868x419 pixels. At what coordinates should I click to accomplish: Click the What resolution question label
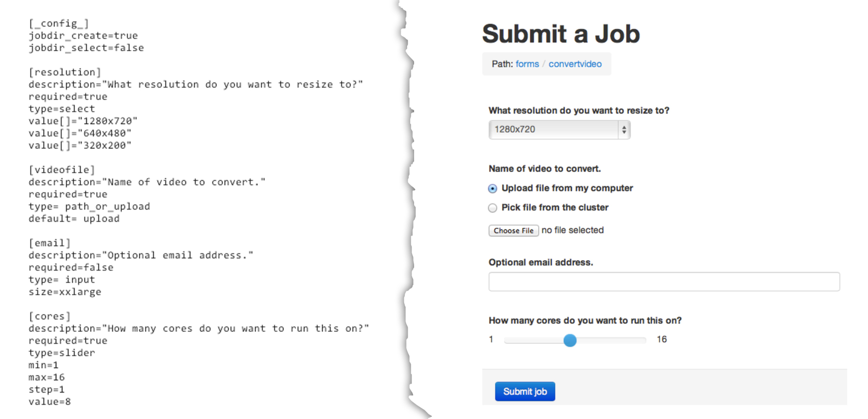pyautogui.click(x=579, y=110)
